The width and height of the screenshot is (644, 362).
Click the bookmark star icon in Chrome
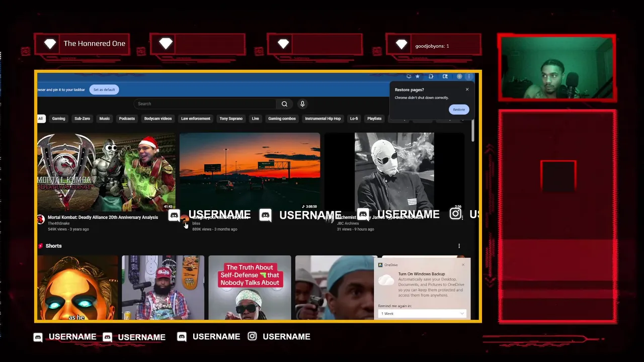pyautogui.click(x=418, y=76)
